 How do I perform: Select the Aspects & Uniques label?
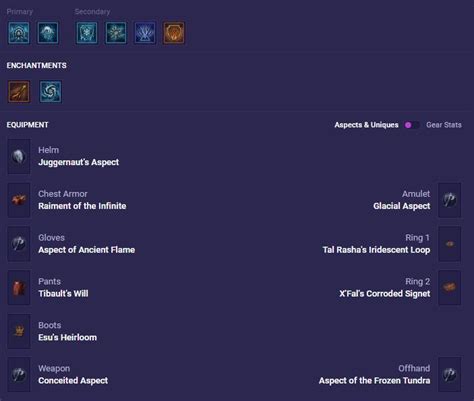[366, 125]
